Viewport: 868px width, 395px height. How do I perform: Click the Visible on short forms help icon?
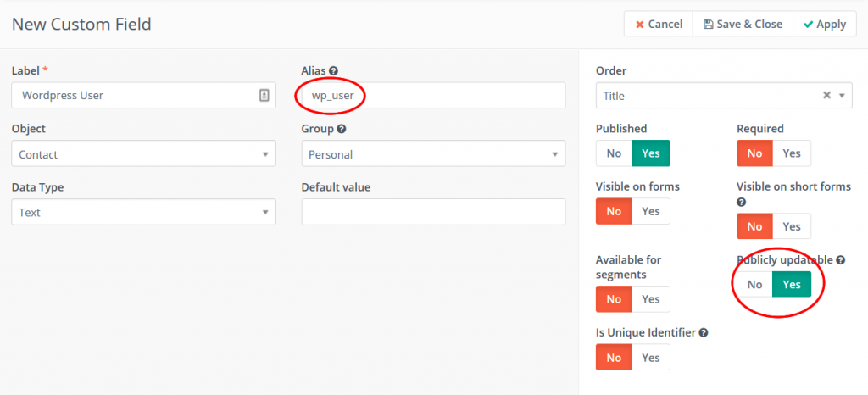[742, 203]
